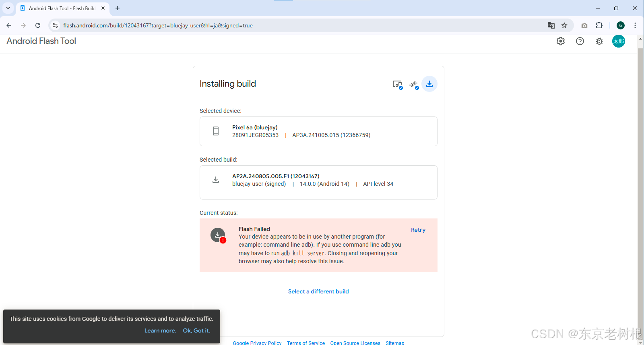Click the phone icon in selected device
Image resolution: width=644 pixels, height=345 pixels.
click(216, 131)
